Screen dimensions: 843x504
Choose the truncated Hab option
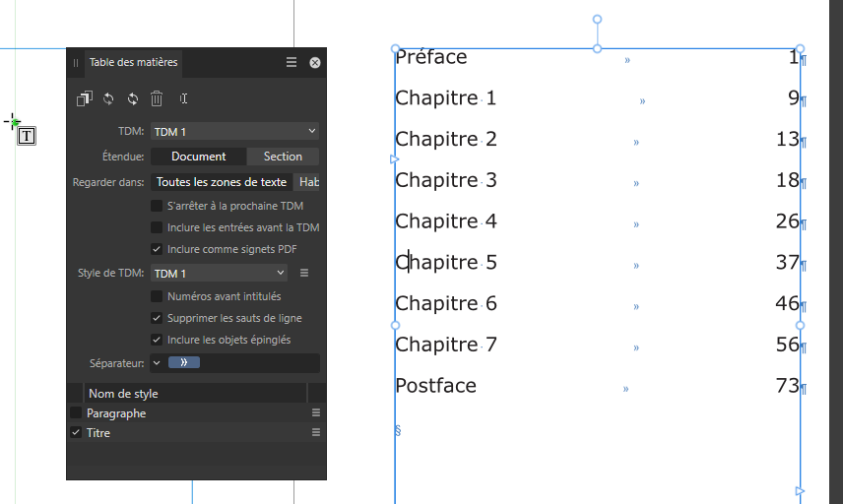pos(308,182)
